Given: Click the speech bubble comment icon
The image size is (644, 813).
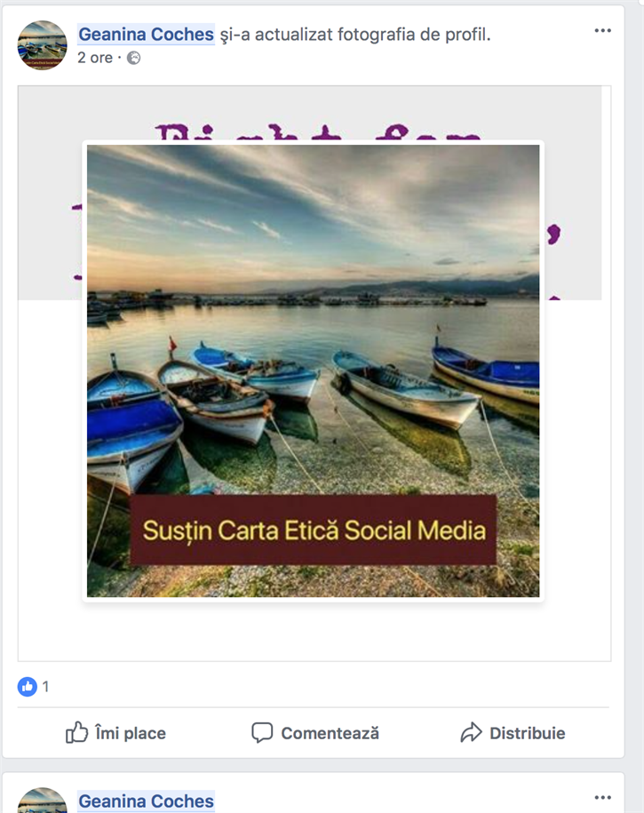Looking at the screenshot, I should tap(262, 733).
